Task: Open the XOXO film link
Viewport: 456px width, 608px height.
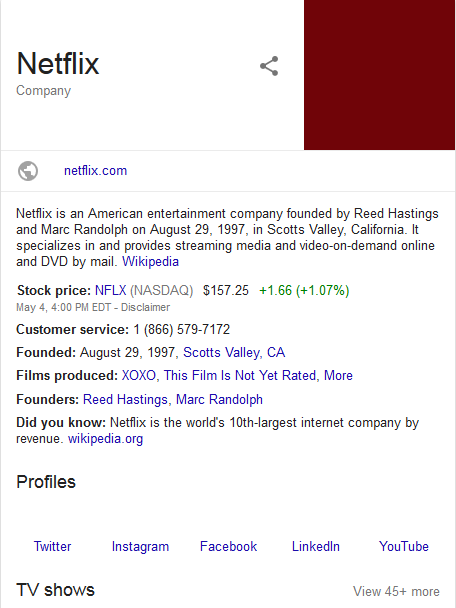Action: 138,375
